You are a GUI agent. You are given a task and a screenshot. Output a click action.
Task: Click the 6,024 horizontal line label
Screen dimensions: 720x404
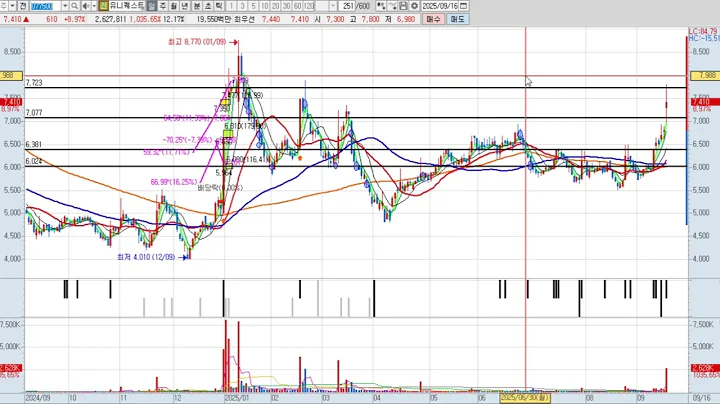34,161
